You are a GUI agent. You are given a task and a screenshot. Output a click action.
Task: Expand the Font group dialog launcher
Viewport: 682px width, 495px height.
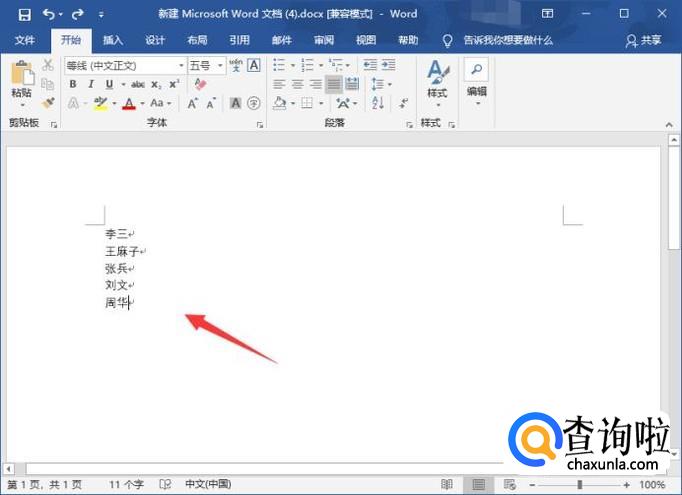click(x=260, y=124)
